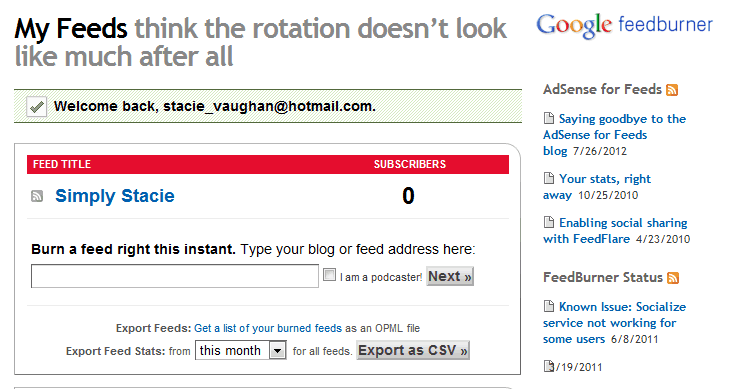This screenshot has height=389, width=729.
Task: Open Get a list of your burned feeds link
Action: coord(268,328)
